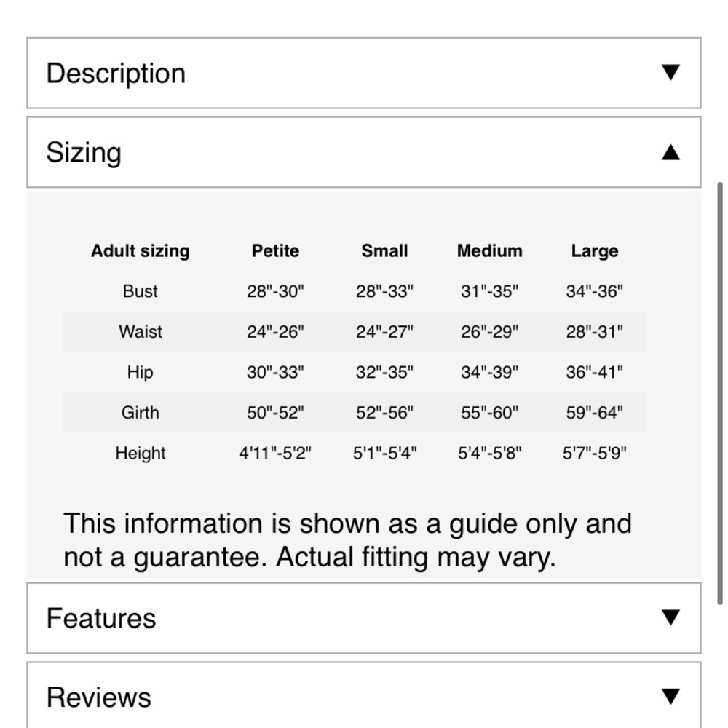This screenshot has height=728, width=728.
Task: Collapse the Sizing accordion header
Action: [364, 152]
